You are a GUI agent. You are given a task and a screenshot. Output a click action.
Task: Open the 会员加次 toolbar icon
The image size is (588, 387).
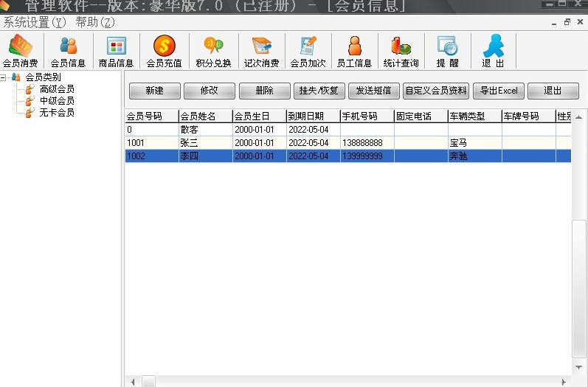click(x=308, y=46)
